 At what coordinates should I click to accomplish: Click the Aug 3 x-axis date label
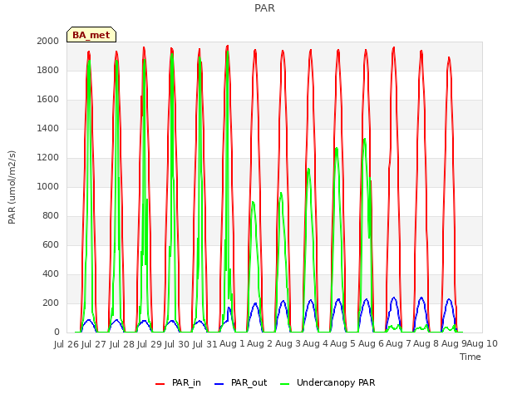288,344
